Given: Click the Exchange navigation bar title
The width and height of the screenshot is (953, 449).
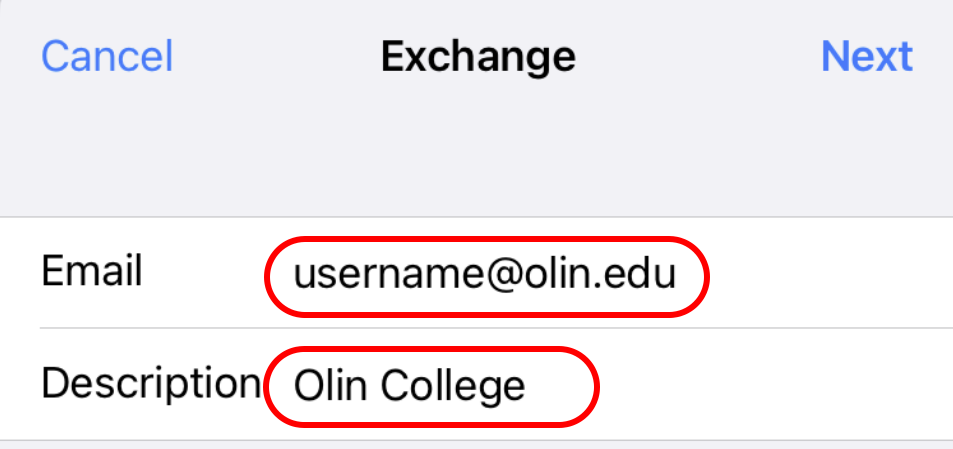Looking at the screenshot, I should (477, 56).
